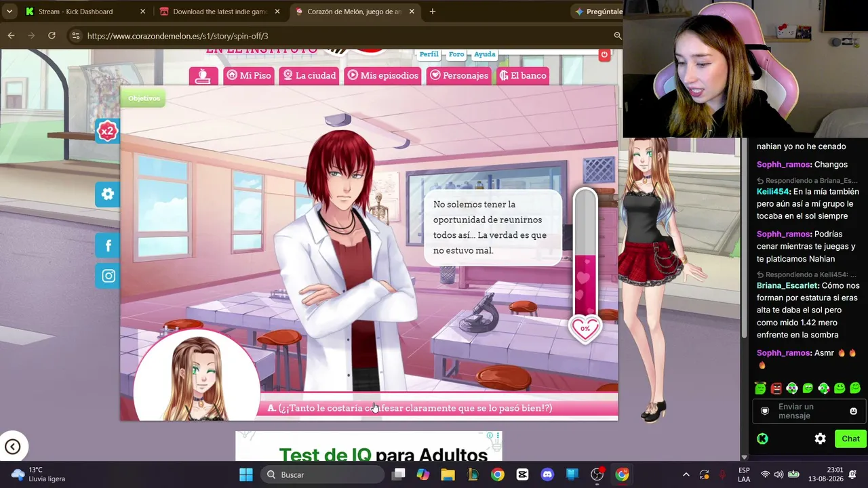Click the Pregúntale Gemini button
The image size is (868, 488).
[599, 12]
